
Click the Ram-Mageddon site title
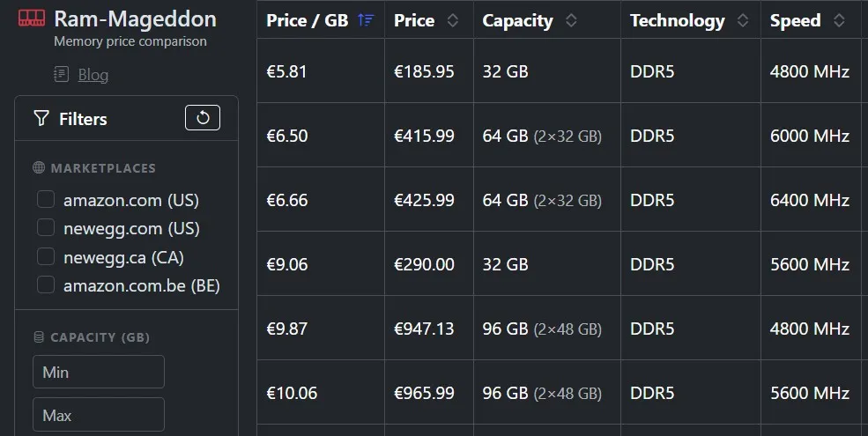[135, 18]
